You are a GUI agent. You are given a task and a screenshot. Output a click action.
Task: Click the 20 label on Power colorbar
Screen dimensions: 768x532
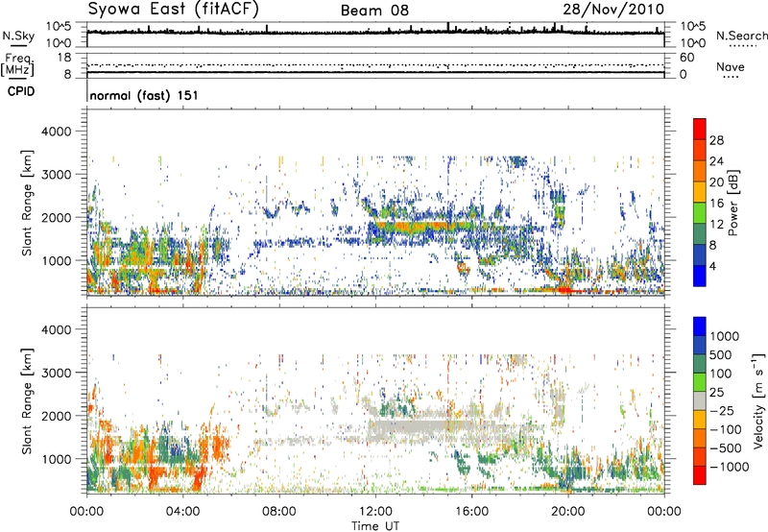(x=716, y=182)
